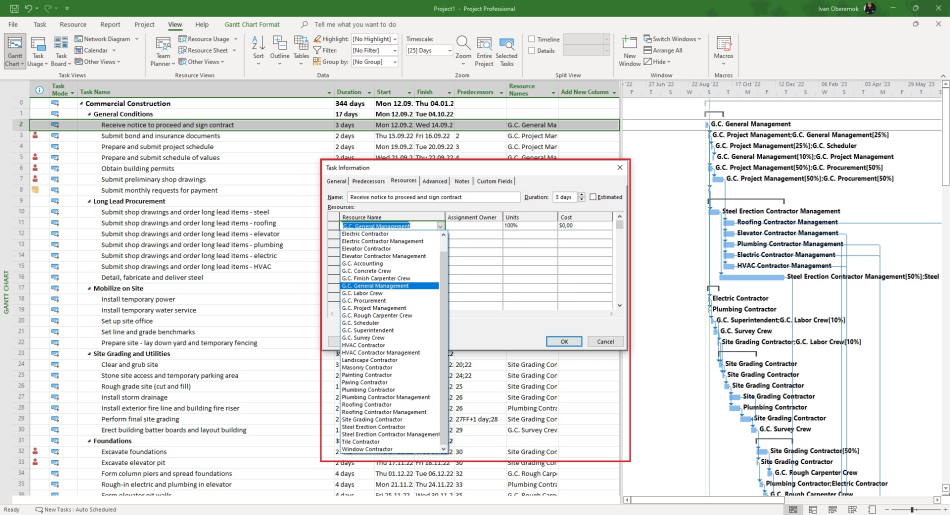The height and width of the screenshot is (515, 950).
Task: Open the Advanced tab in dialog
Action: 434,181
